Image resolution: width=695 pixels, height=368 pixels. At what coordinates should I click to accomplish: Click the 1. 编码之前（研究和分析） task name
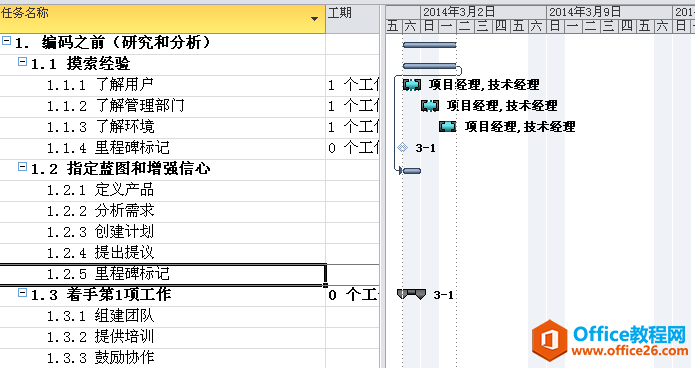113,43
